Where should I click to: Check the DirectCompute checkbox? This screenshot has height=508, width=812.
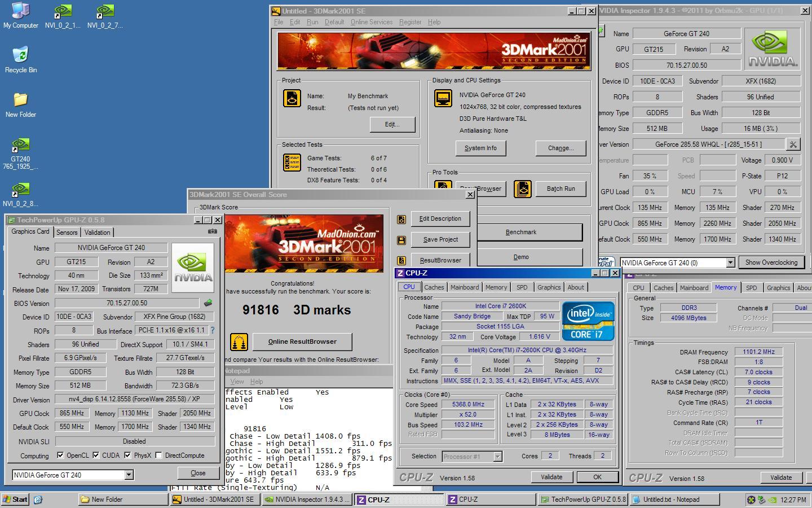tap(158, 456)
